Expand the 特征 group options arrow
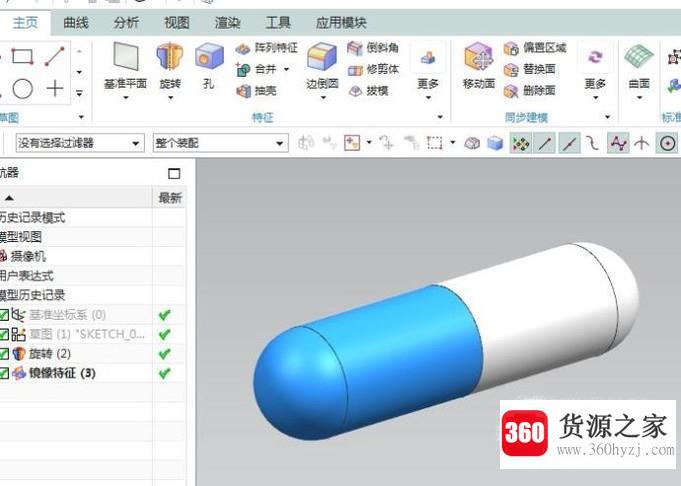Screen dimensions: 681x486 pyautogui.click(x=440, y=117)
